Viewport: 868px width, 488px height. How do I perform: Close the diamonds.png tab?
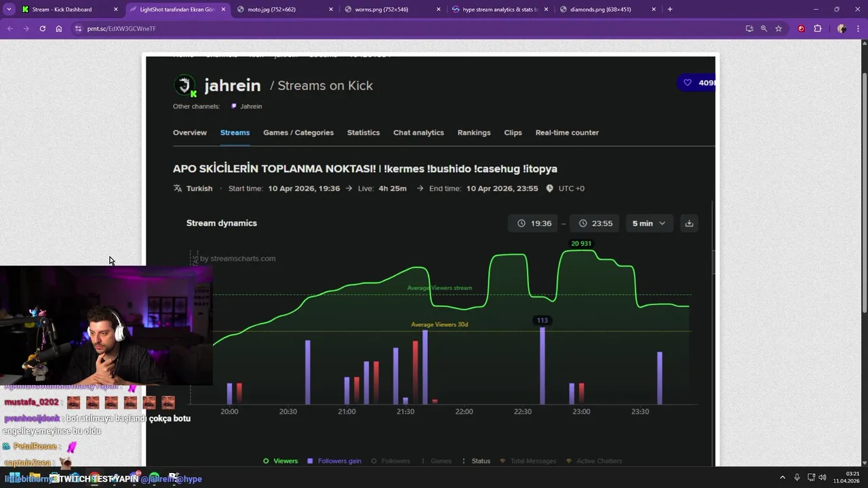coord(654,9)
